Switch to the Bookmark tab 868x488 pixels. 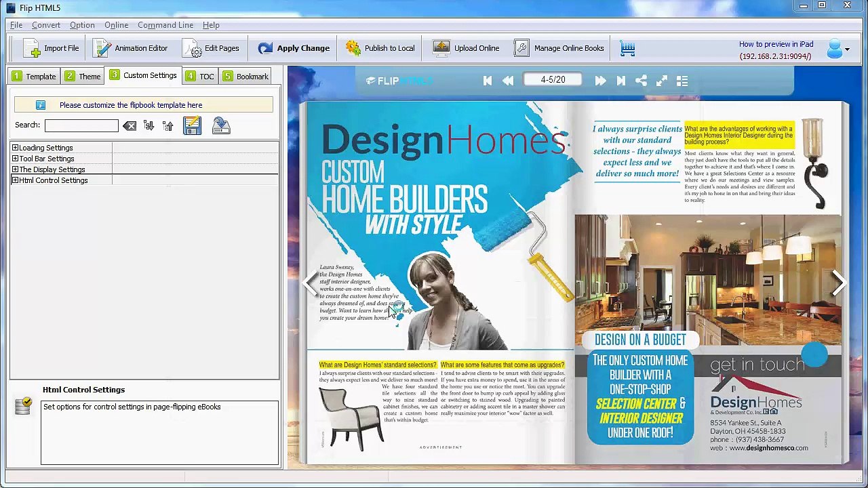point(245,76)
